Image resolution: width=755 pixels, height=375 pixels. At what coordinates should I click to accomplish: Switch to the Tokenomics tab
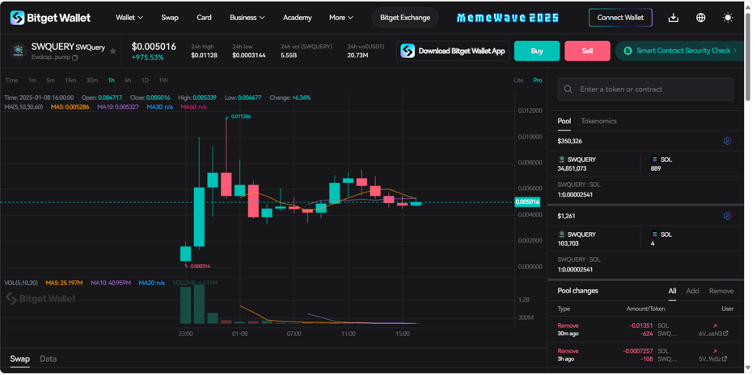pos(599,121)
